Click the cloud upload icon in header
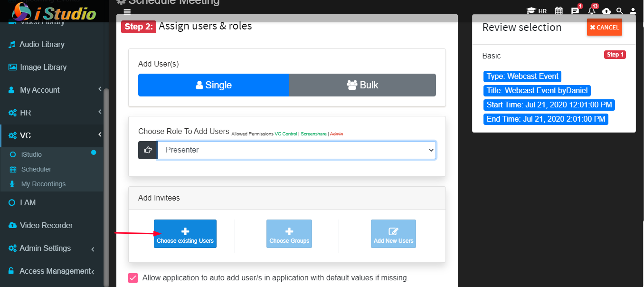The image size is (644, 287). (x=606, y=10)
